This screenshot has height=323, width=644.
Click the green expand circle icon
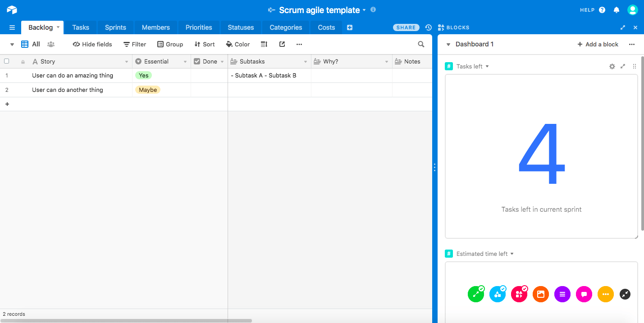(x=476, y=294)
